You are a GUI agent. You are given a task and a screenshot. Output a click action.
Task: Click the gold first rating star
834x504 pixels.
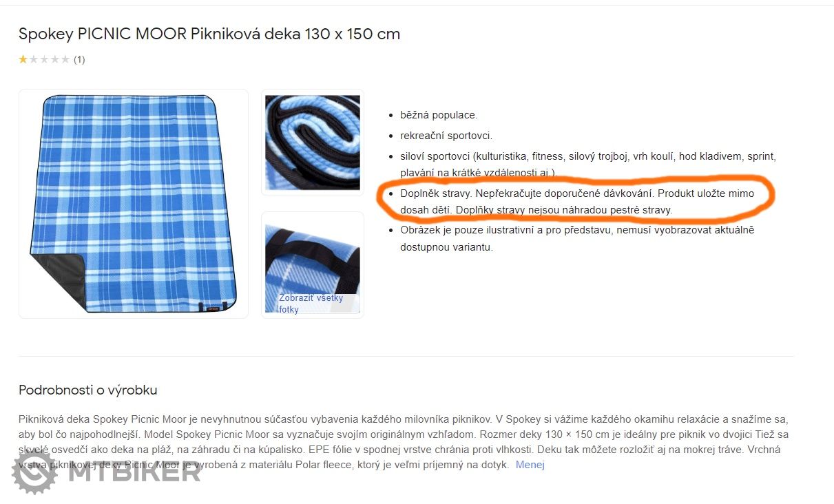point(23,59)
